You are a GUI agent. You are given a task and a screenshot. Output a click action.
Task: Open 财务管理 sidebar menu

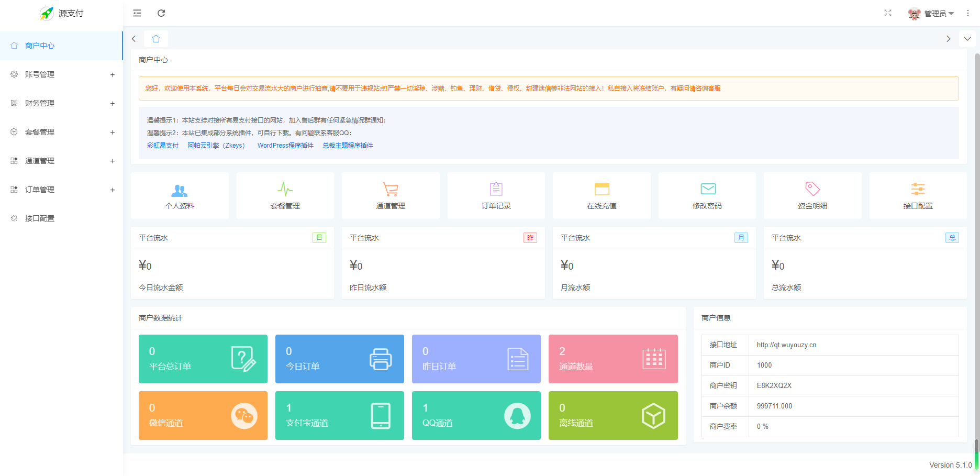61,103
